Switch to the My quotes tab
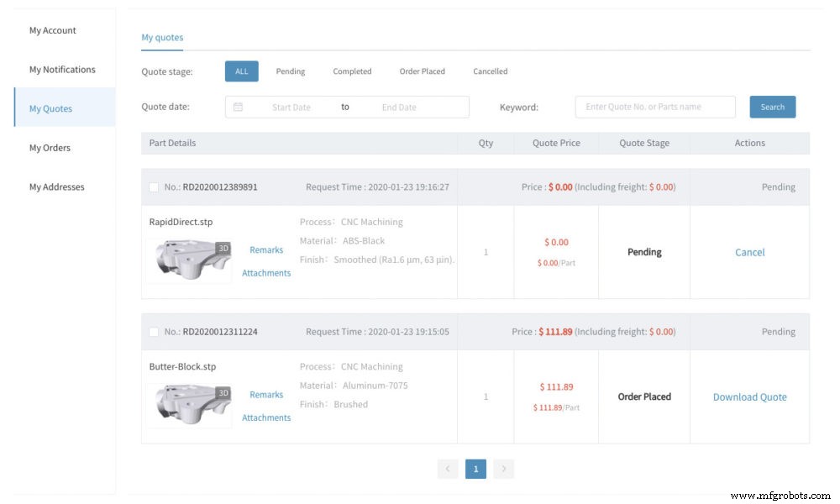 tap(161, 37)
